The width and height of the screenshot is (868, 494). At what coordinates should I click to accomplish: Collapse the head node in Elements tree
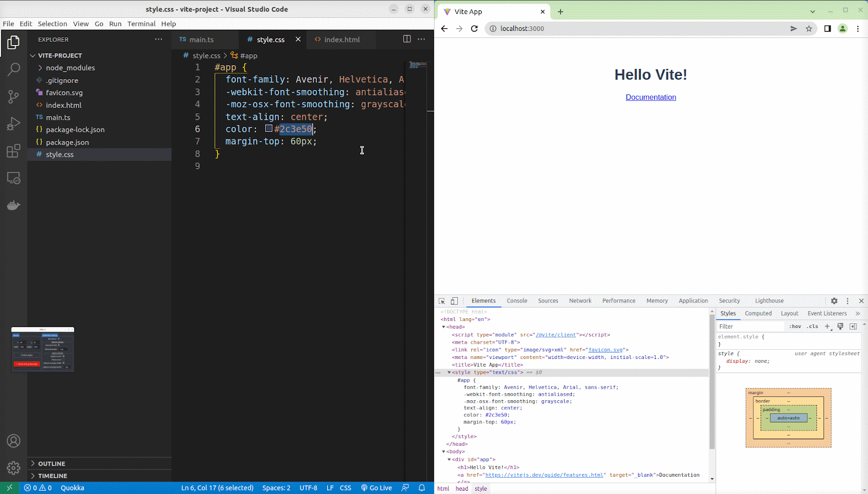[x=443, y=327]
